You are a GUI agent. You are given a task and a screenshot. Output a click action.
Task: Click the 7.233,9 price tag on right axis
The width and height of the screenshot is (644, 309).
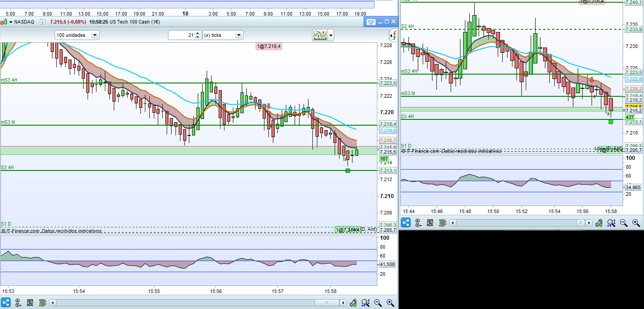click(x=633, y=29)
